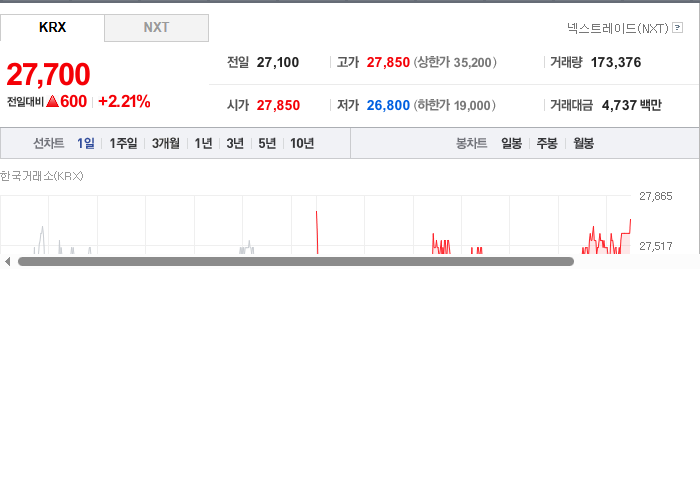
Task: Click the trading volume 173,376
Action: pyautogui.click(x=616, y=62)
